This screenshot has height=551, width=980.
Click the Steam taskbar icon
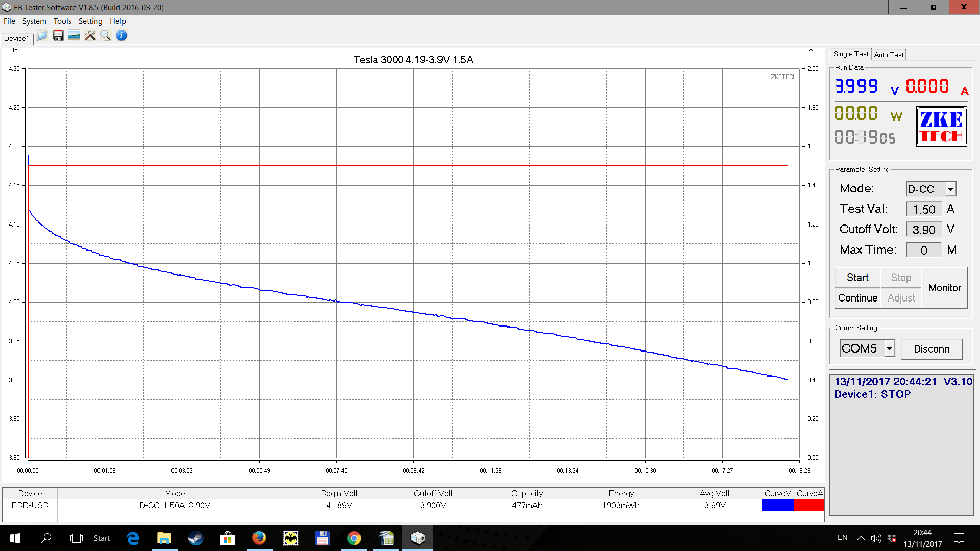195,538
